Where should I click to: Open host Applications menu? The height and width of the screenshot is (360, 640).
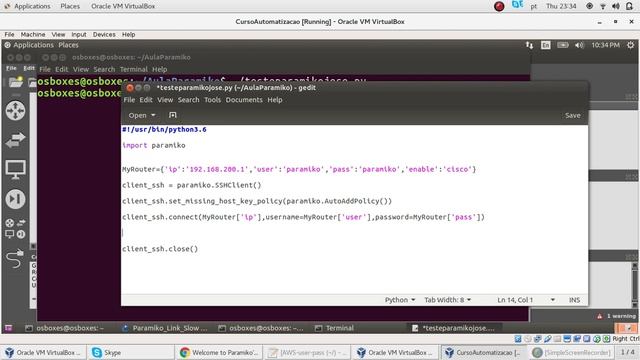32,6
